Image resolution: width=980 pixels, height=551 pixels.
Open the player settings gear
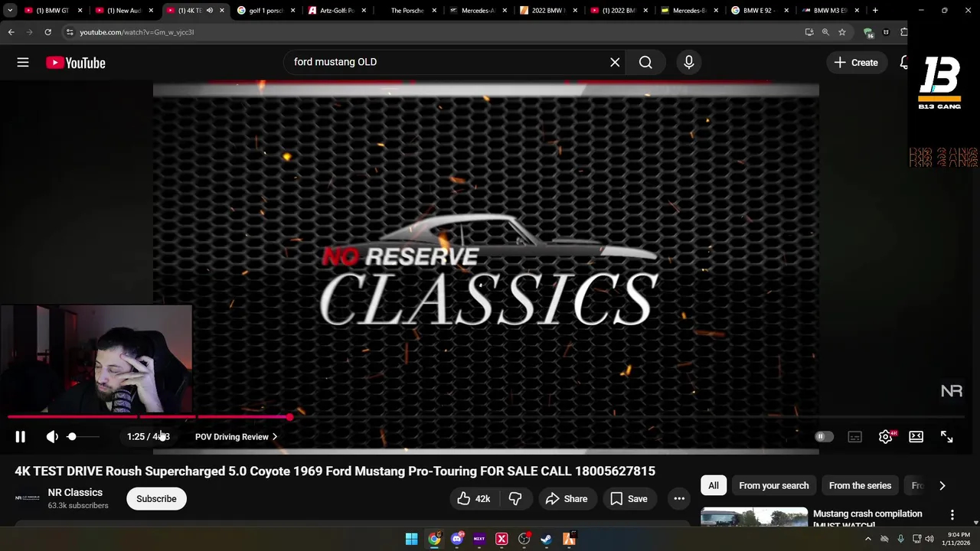[x=886, y=437]
